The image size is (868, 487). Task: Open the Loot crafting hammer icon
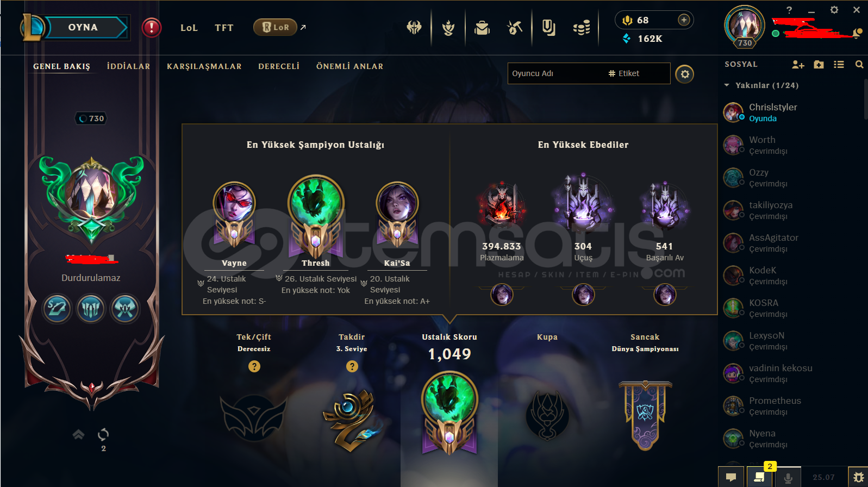click(x=515, y=27)
